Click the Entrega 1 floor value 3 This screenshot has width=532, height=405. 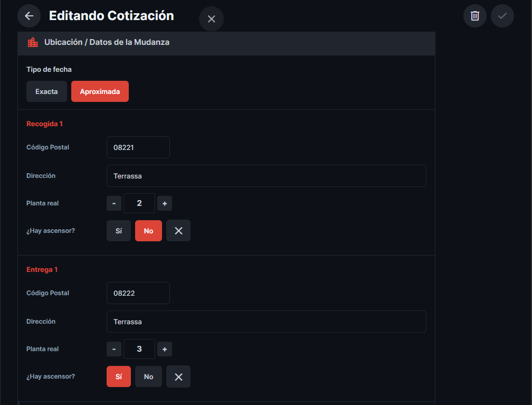(x=139, y=349)
